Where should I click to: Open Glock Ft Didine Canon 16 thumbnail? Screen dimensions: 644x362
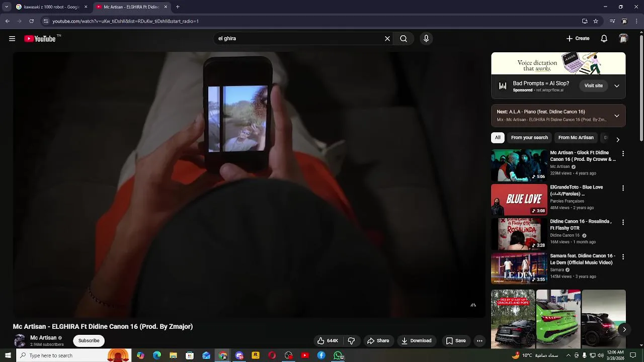click(x=519, y=165)
